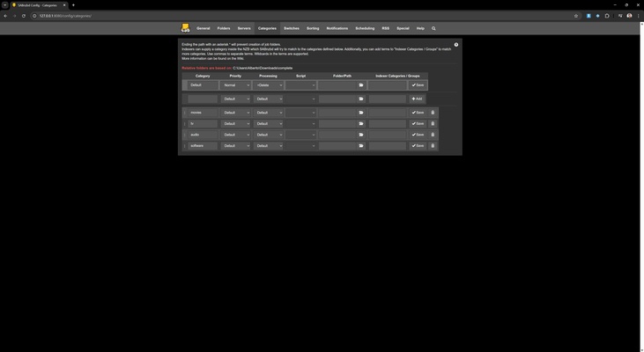This screenshot has width=644, height=352.
Task: Open the config search magnifier icon
Action: (x=433, y=28)
